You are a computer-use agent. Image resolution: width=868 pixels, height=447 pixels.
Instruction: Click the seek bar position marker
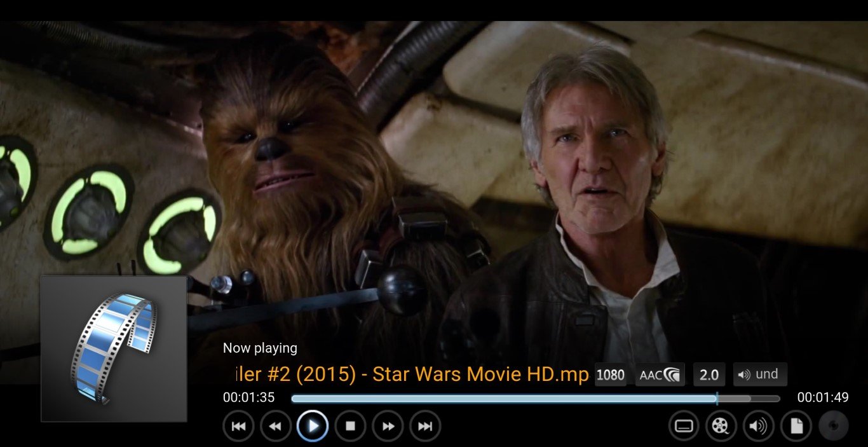tap(717, 399)
